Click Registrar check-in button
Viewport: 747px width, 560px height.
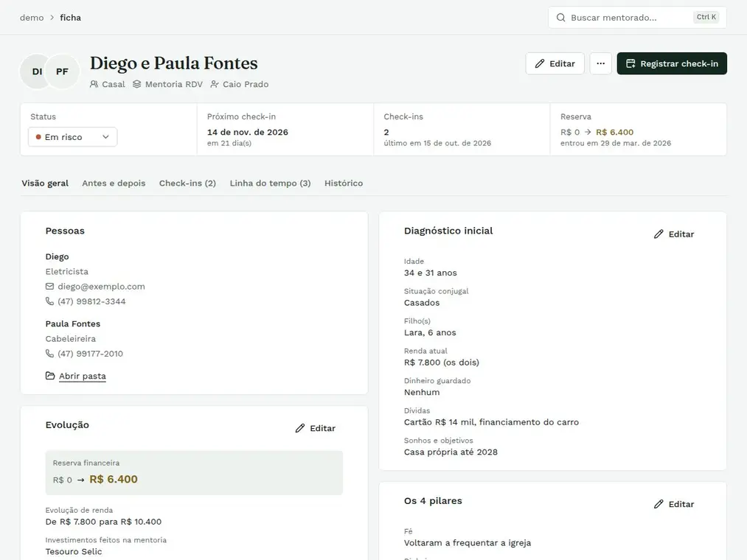click(x=672, y=63)
